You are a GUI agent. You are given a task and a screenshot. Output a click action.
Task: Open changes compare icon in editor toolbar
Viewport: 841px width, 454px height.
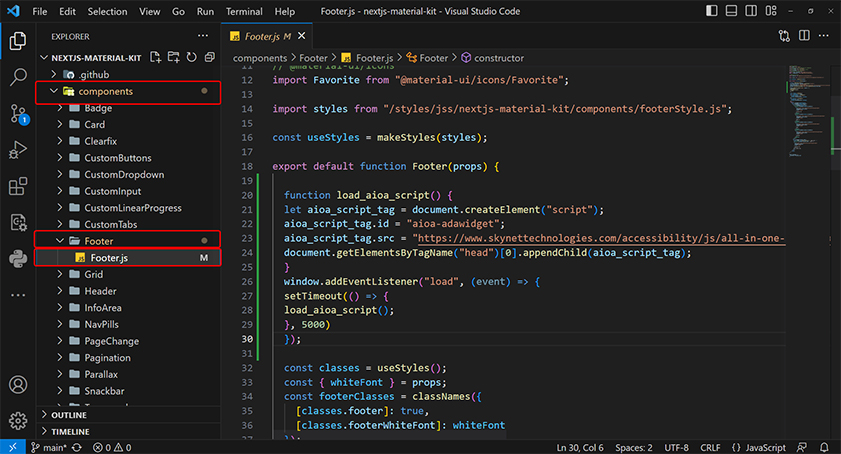click(x=784, y=36)
